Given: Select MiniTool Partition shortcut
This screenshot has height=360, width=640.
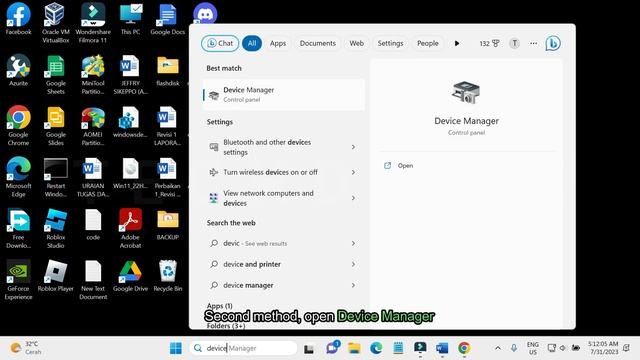Looking at the screenshot, I should click(x=93, y=74).
